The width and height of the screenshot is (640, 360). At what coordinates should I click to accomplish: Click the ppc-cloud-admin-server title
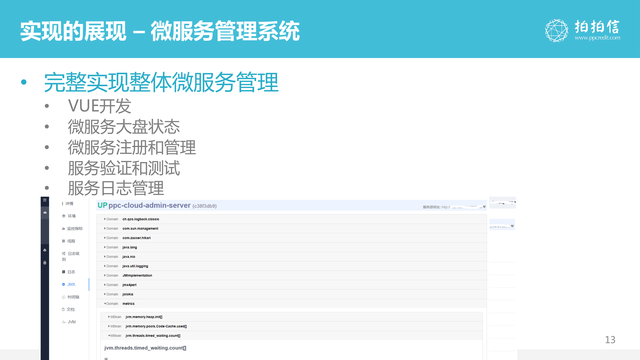[x=149, y=205]
